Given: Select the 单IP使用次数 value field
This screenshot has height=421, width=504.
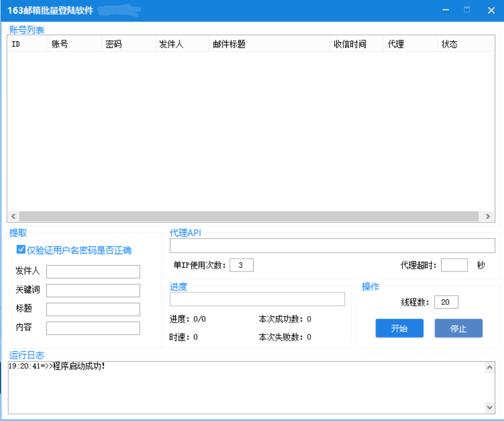Looking at the screenshot, I should (241, 265).
